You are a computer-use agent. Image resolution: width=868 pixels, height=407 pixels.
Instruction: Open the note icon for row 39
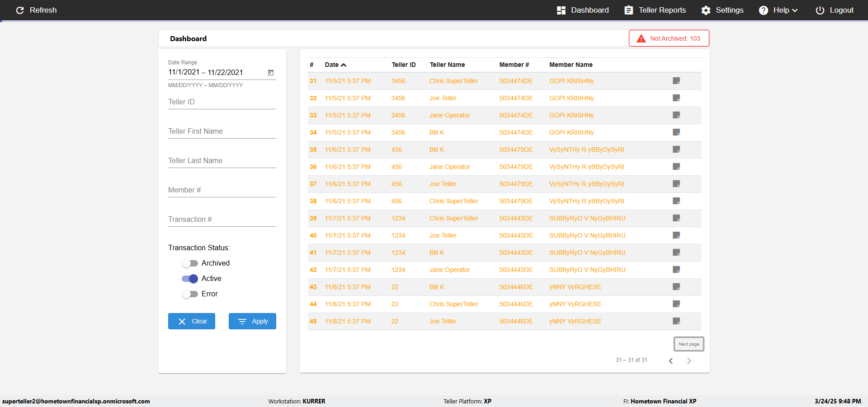[676, 218]
